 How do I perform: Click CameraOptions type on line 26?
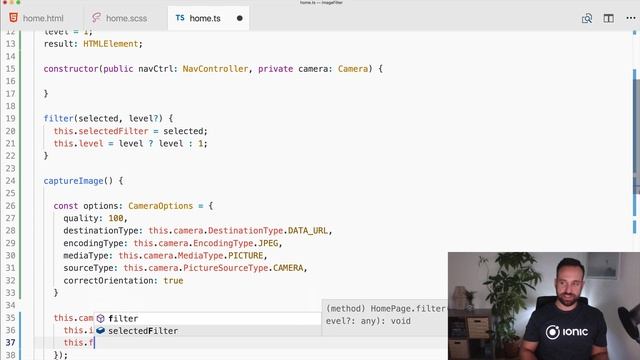pos(160,206)
